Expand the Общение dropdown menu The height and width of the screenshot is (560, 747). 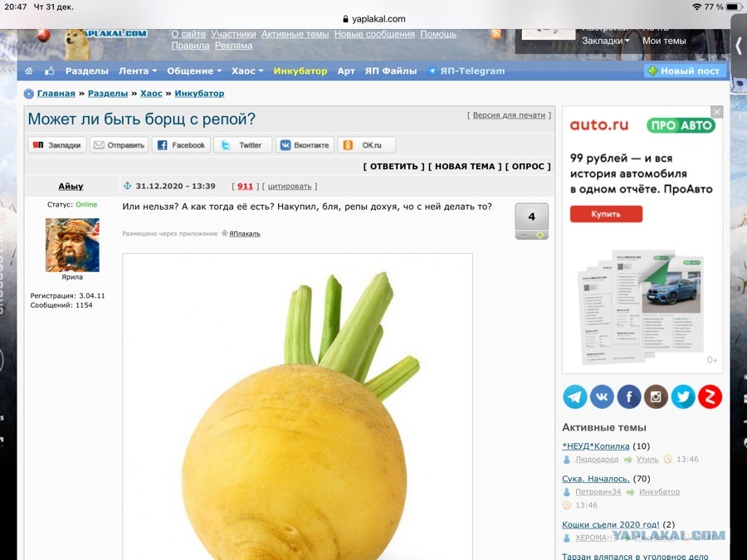coord(194,71)
